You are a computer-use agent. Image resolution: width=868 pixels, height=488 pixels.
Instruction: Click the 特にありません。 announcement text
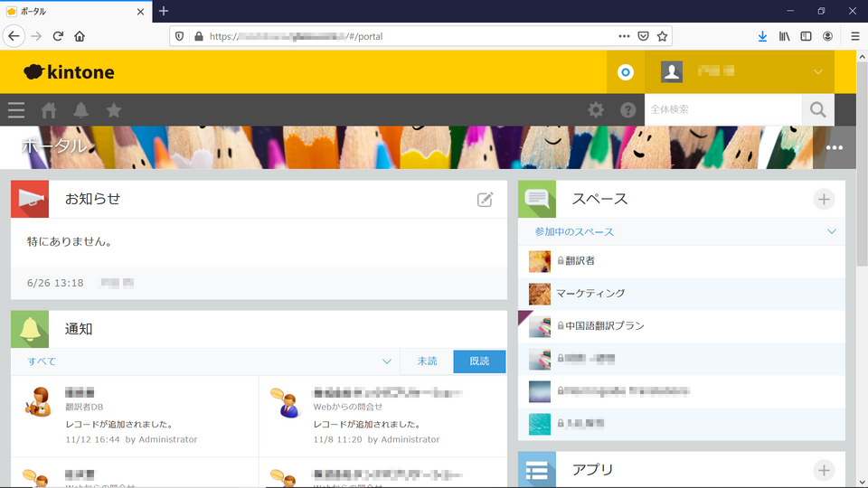(x=70, y=242)
